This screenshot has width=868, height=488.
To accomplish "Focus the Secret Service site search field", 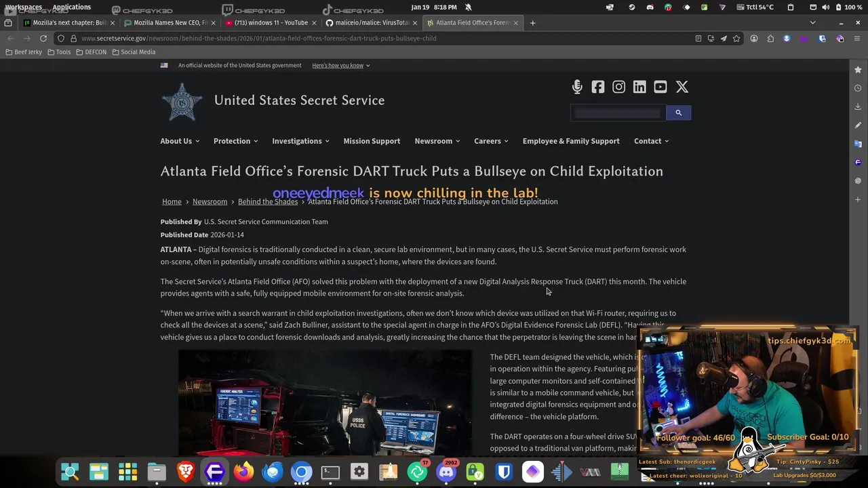I will click(x=617, y=113).
